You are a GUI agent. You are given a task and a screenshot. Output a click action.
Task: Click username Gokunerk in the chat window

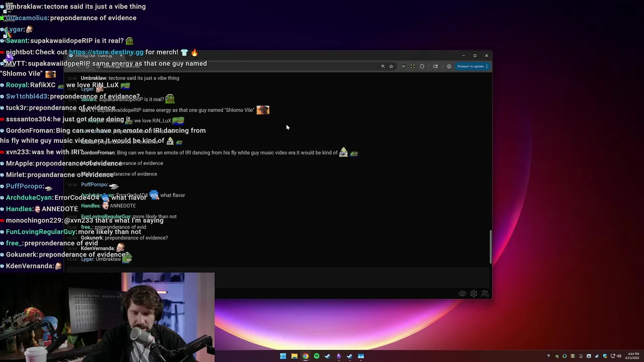[92, 238]
